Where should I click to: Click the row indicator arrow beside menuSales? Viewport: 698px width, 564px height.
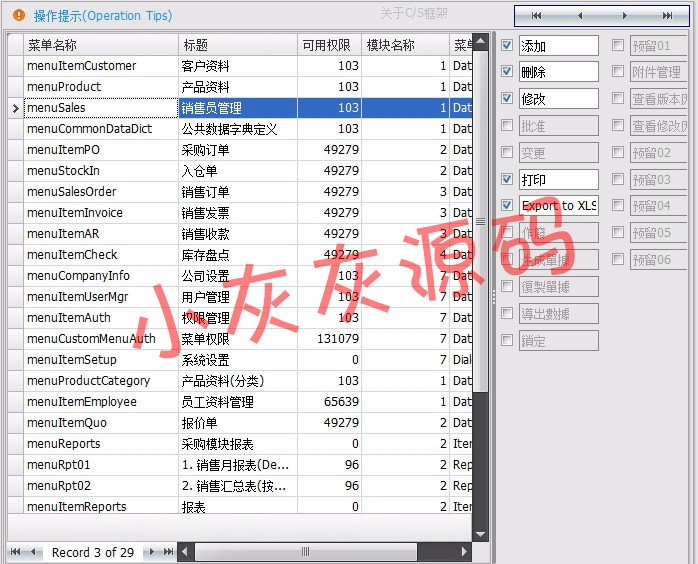16,108
